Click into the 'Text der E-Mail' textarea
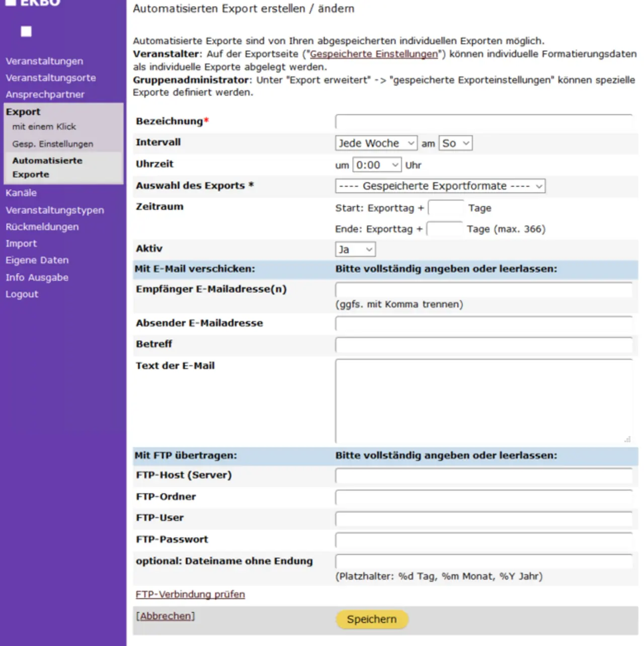The height and width of the screenshot is (646, 644). [x=484, y=401]
